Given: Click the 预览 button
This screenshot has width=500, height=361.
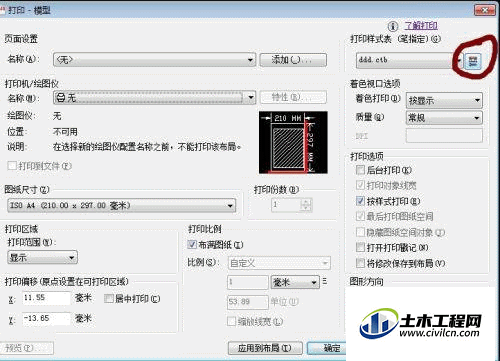Looking at the screenshot, I should 26,348.
